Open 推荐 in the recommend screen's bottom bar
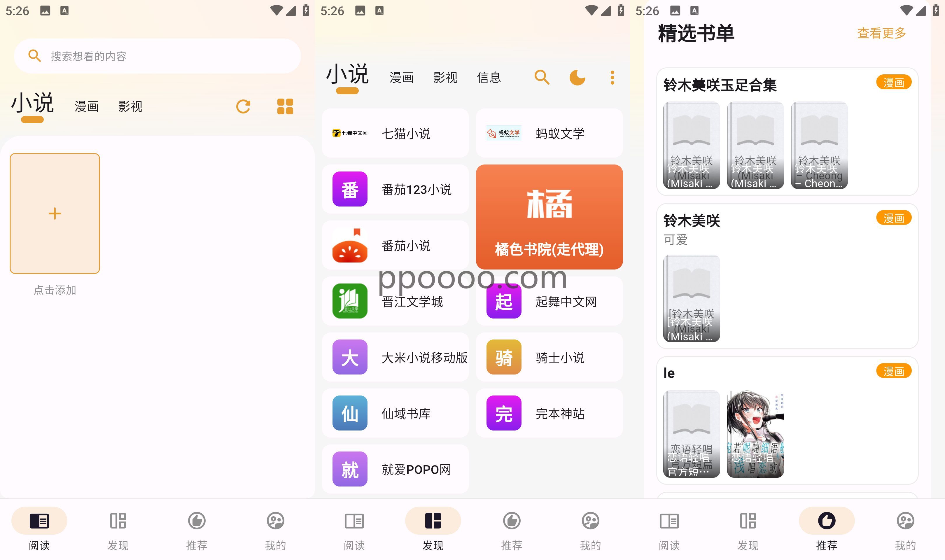 click(827, 529)
